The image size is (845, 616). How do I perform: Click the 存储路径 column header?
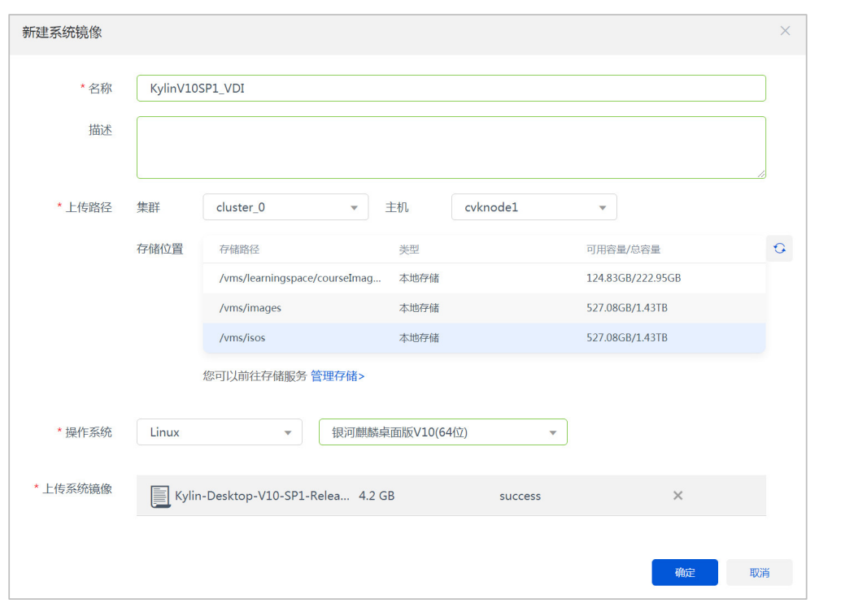[x=239, y=249]
